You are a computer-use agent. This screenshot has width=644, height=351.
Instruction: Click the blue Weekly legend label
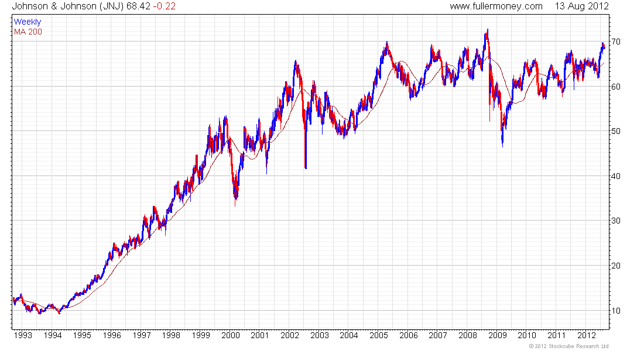pos(28,22)
